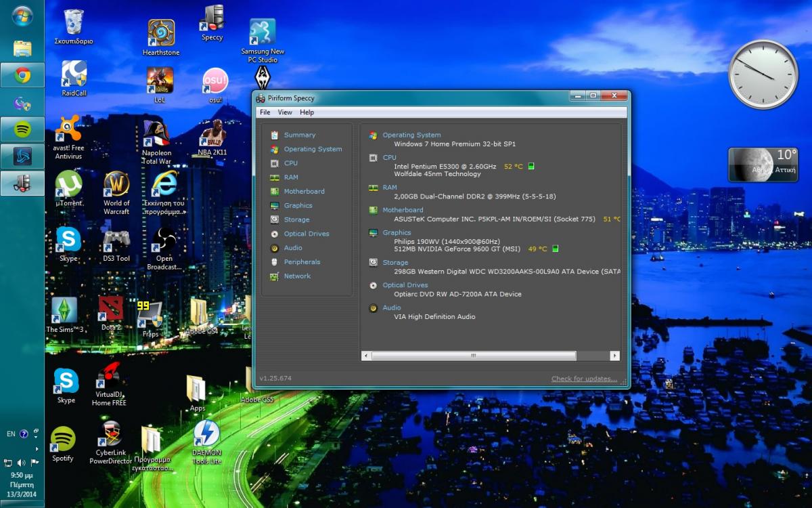This screenshot has height=508, width=812.
Task: Select the Napoleon Total War shortcut
Action: click(156, 143)
